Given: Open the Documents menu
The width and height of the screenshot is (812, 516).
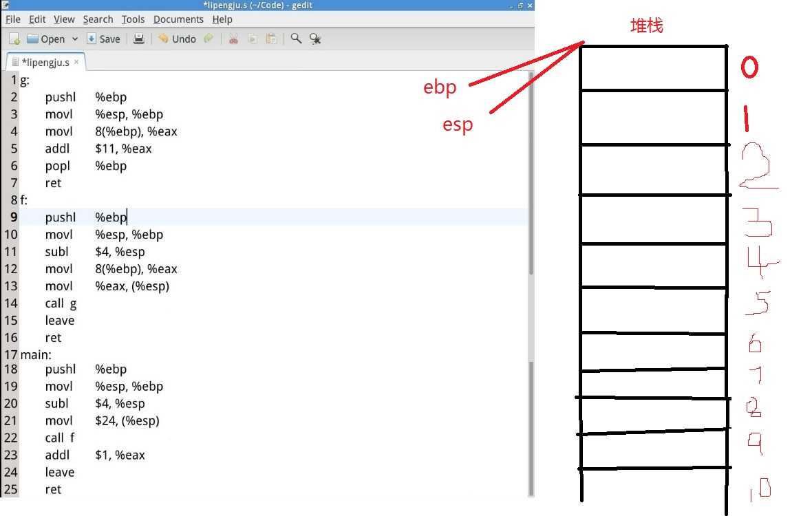Looking at the screenshot, I should tap(178, 19).
